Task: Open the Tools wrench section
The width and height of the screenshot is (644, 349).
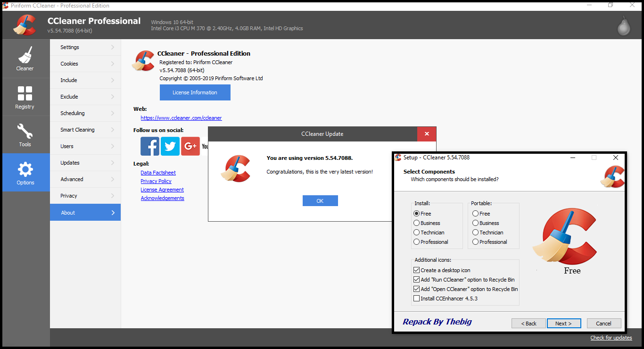Action: point(25,135)
